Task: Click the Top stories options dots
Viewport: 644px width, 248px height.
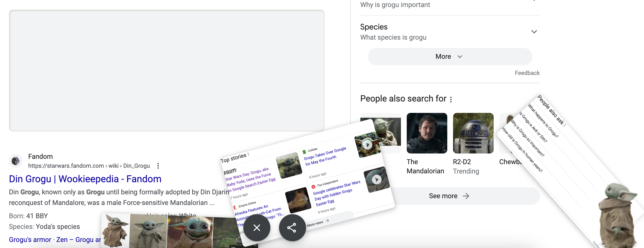Action: point(248,154)
